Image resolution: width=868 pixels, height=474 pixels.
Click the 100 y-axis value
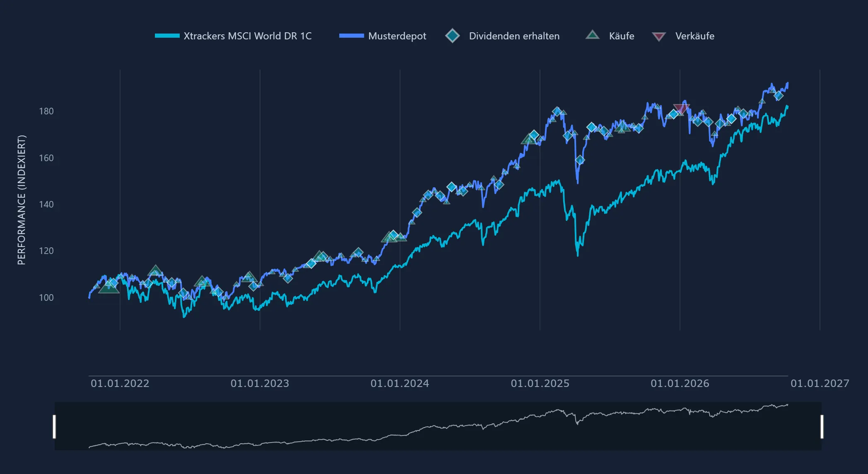(46, 297)
